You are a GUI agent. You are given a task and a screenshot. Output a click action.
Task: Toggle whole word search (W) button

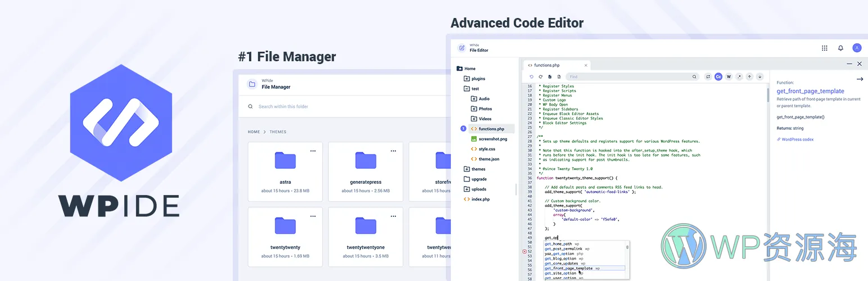[x=729, y=76]
